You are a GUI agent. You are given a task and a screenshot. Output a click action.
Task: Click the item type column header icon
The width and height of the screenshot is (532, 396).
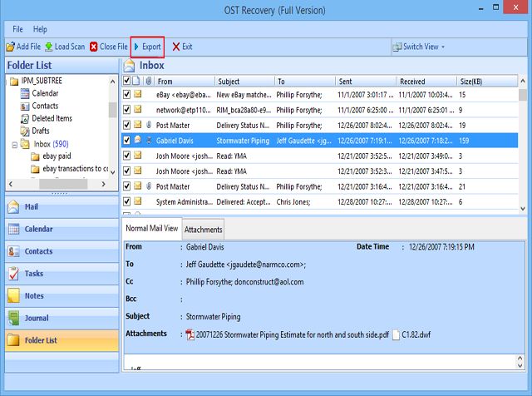click(x=136, y=81)
